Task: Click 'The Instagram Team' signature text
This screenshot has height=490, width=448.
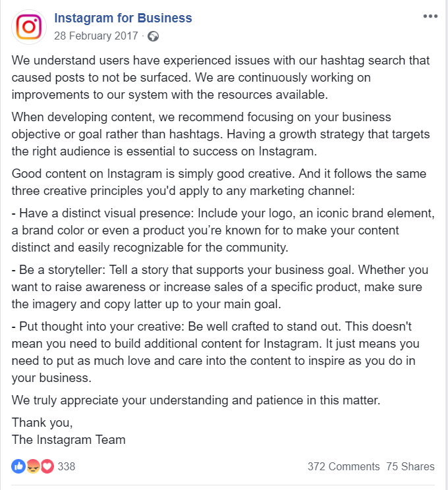Action: click(69, 439)
